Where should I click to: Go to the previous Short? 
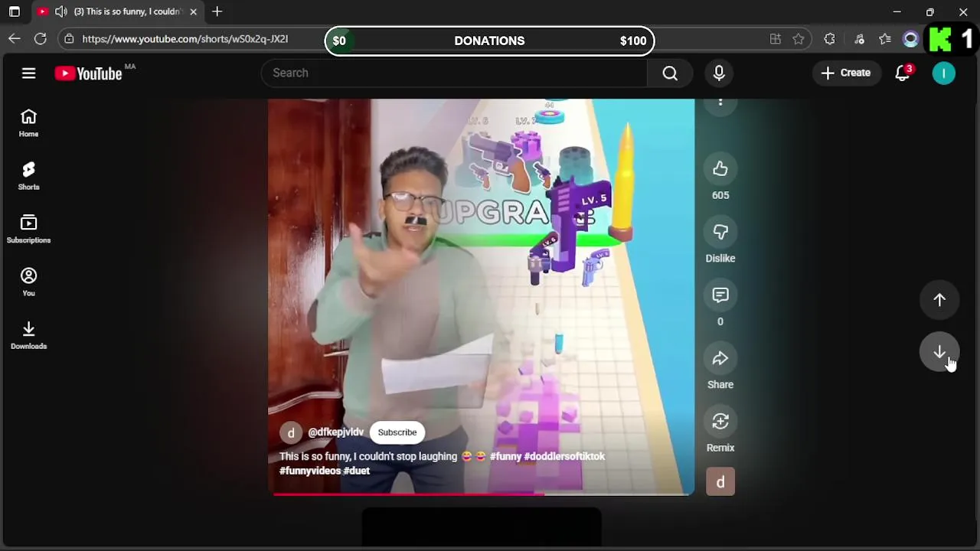click(x=939, y=300)
